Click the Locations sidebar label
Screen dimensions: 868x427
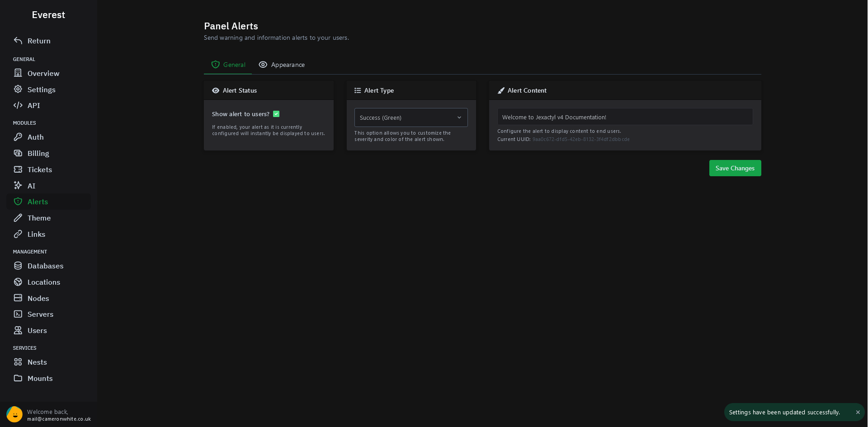click(x=44, y=282)
